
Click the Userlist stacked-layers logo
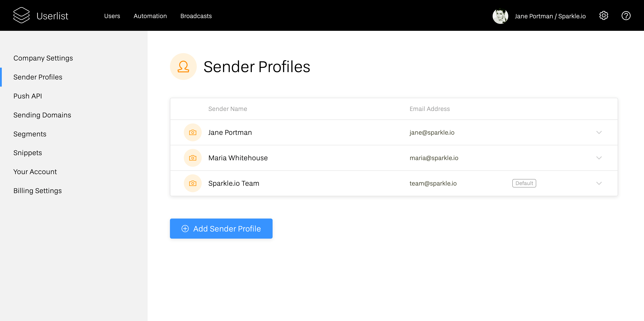click(21, 15)
